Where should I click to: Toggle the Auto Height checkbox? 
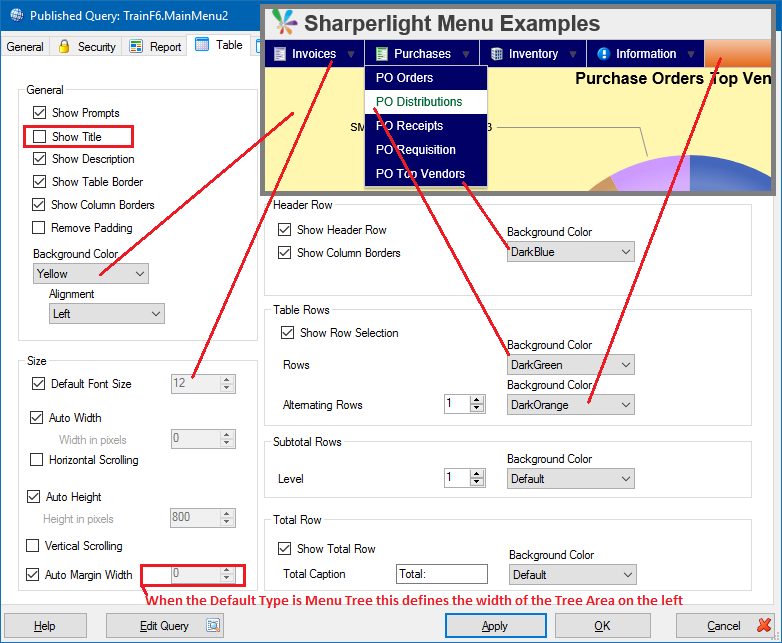coord(33,496)
